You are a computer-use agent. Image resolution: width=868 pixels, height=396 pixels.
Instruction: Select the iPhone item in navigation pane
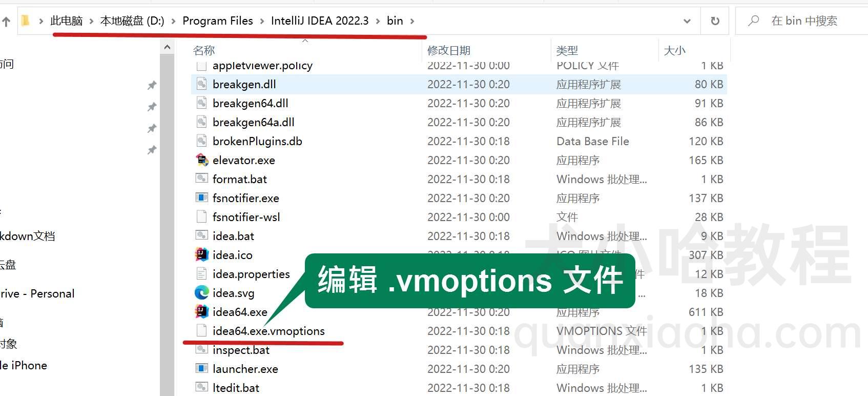click(24, 365)
